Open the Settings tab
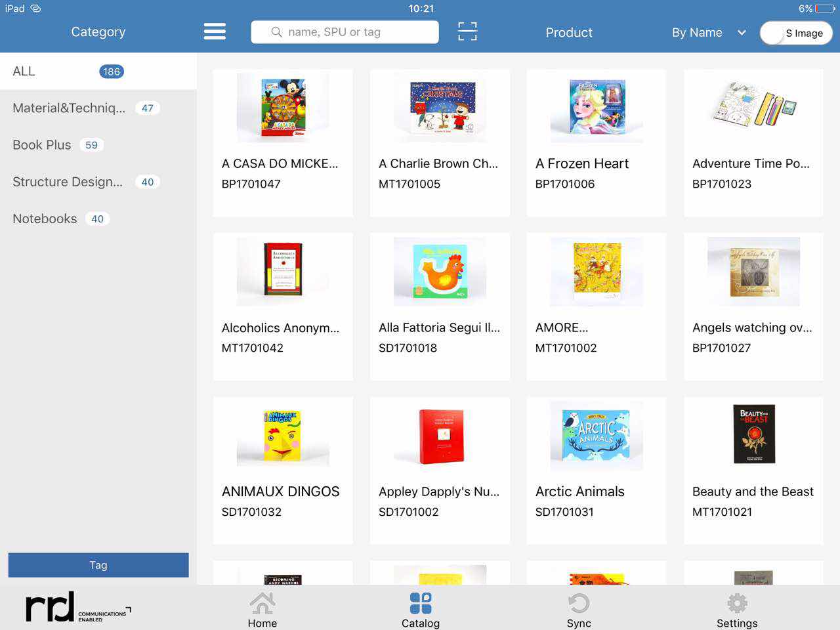 737,610
